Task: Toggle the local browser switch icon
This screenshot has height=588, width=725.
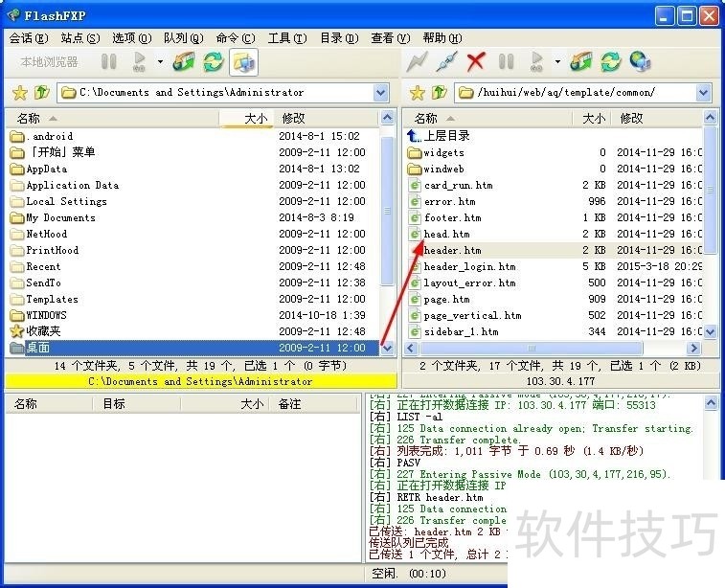Action: [x=243, y=62]
